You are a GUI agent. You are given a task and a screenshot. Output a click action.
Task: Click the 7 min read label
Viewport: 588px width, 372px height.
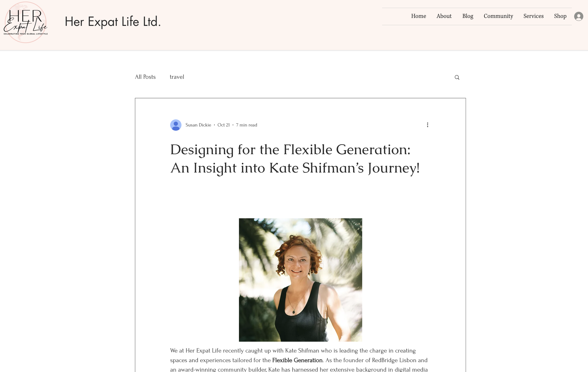click(x=246, y=125)
